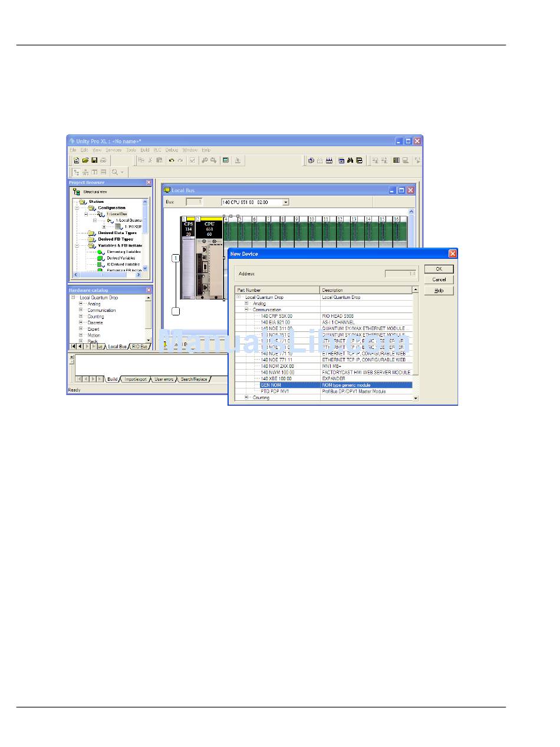Collapse Communication in New Device list
This screenshot has height=747, width=560.
pos(246,310)
